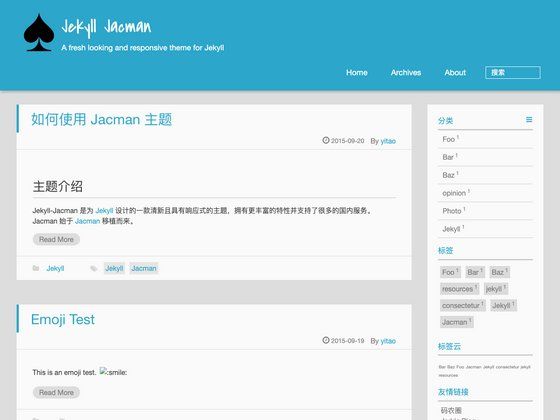Screen dimensions: 560x420
Task: Select capitalized Jekyll tag under 标签
Action: pyautogui.click(x=504, y=305)
